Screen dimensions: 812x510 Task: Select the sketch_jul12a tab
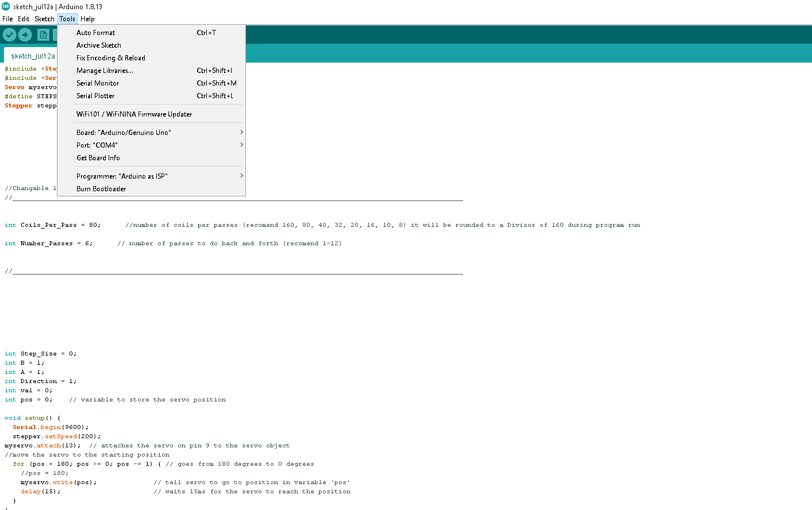33,56
